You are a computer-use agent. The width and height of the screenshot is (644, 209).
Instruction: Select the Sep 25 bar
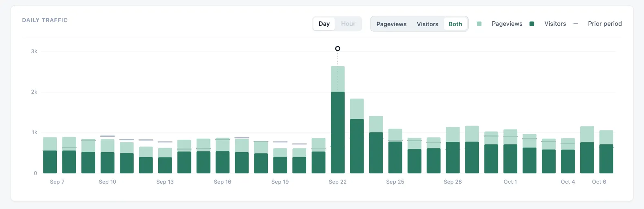tap(395, 151)
